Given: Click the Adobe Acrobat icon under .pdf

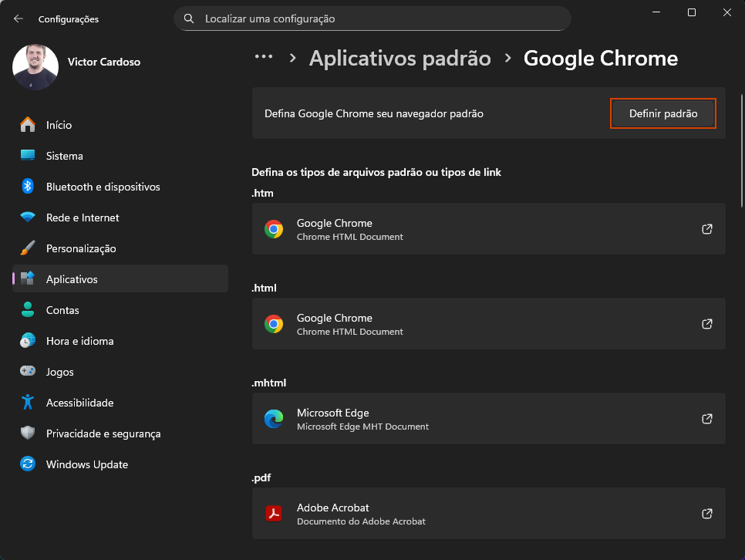Looking at the screenshot, I should pos(274,514).
